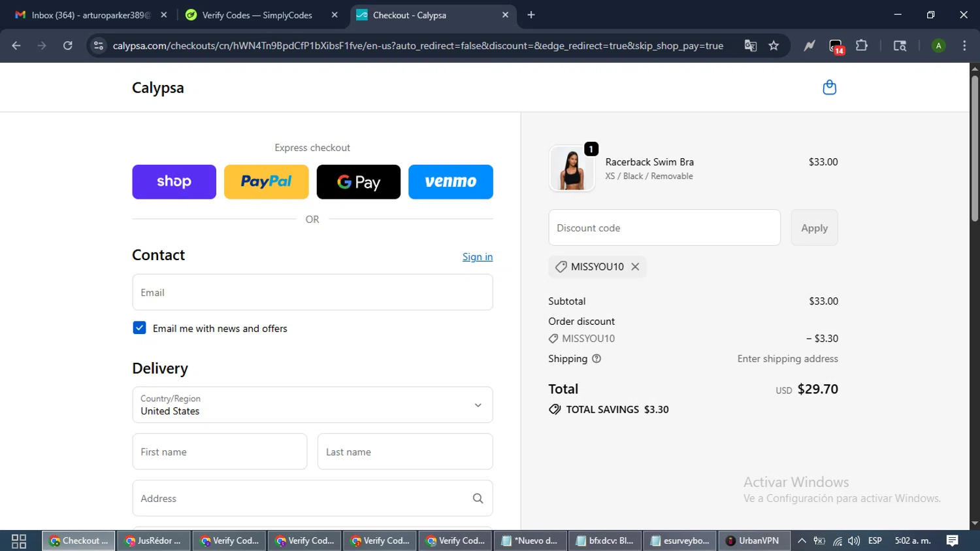The image size is (980, 551).
Task: Pay with Shop Pay button
Action: (174, 182)
